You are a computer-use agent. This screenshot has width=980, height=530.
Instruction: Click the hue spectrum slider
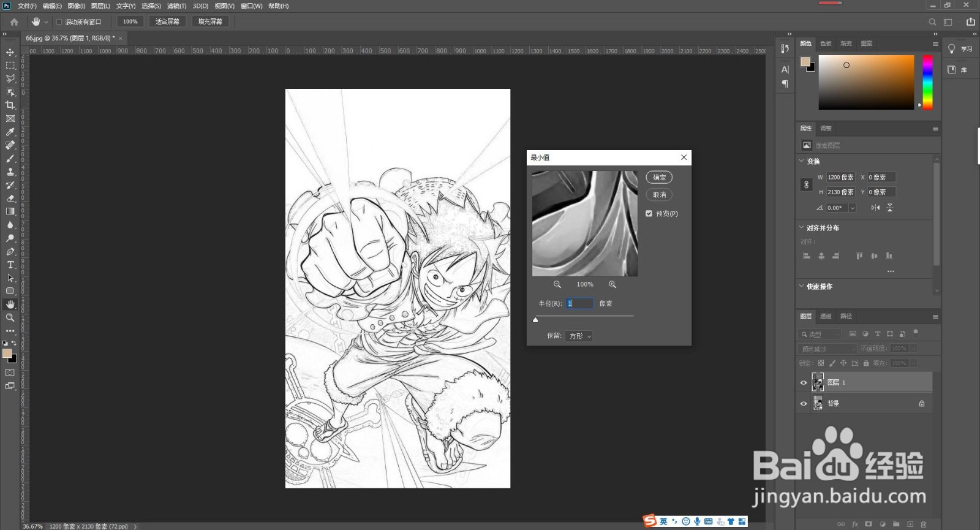tap(927, 82)
